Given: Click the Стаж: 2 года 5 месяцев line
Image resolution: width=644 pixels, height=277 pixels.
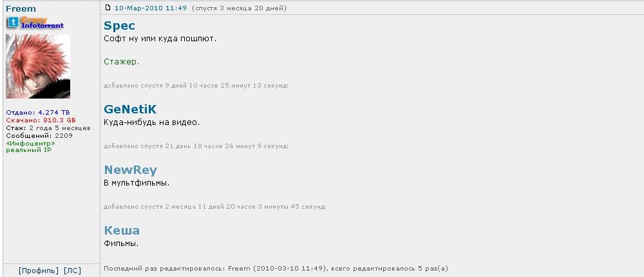Looking at the screenshot, I should [x=48, y=128].
